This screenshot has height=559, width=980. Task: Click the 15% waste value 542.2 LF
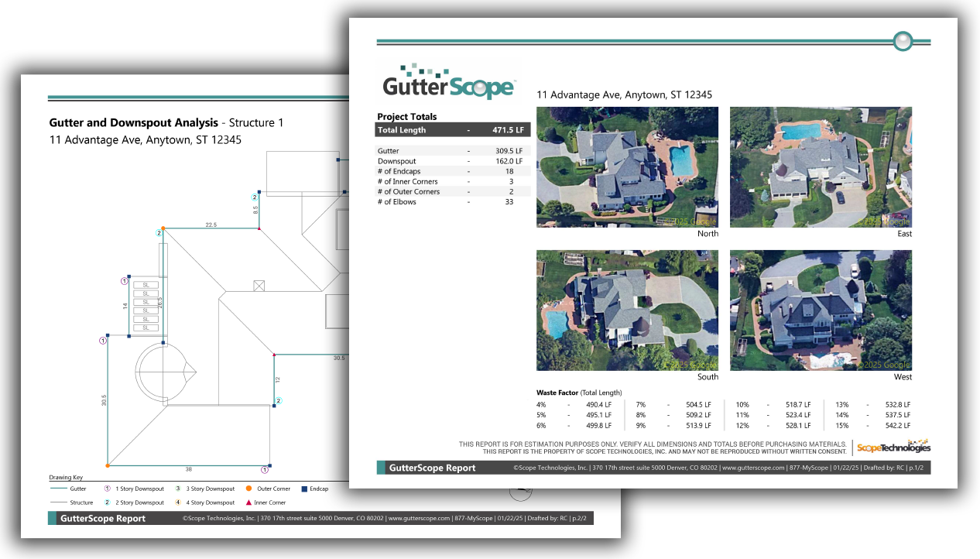click(x=896, y=425)
